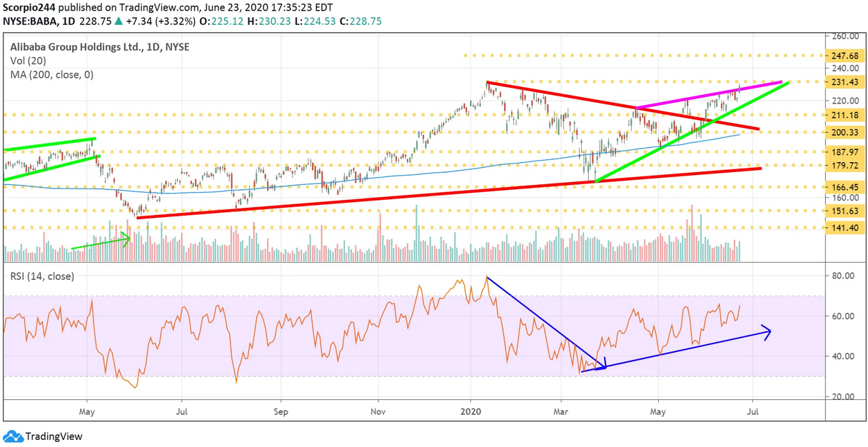Click the 240.00 price axis tick
The width and height of the screenshot is (868, 447).
[844, 69]
